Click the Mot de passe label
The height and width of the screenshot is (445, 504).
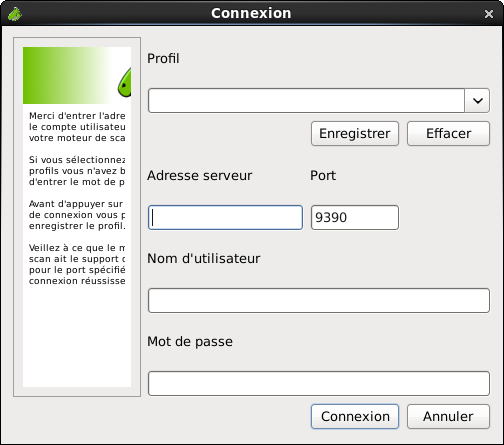click(x=190, y=342)
